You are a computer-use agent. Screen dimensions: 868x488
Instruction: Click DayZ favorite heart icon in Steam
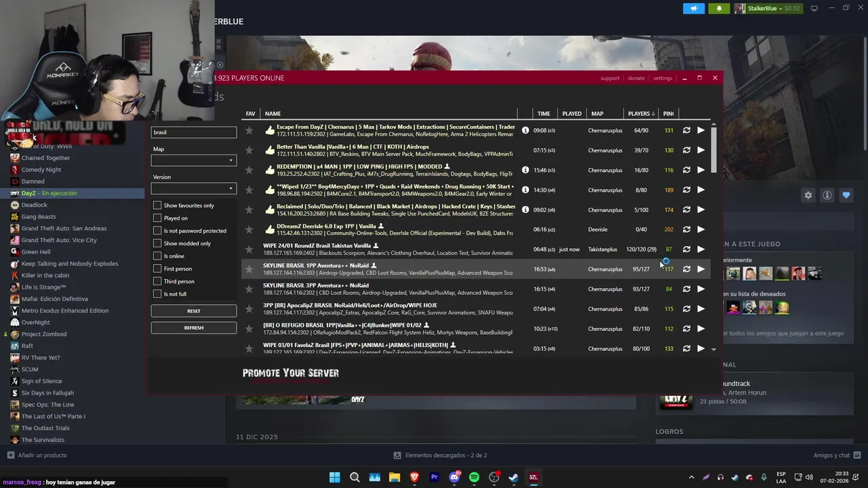tap(846, 195)
